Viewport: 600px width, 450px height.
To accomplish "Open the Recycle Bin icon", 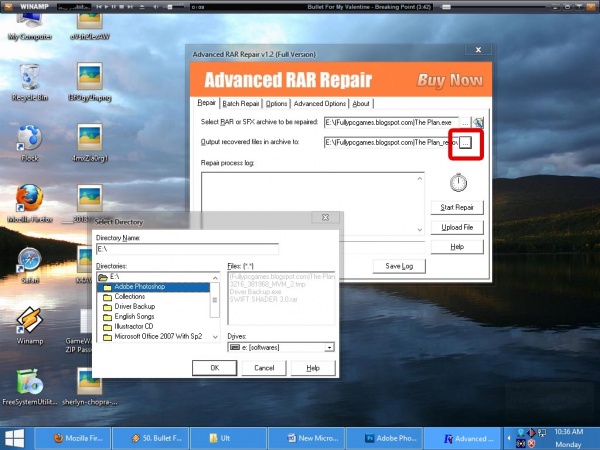I will 30,83.
